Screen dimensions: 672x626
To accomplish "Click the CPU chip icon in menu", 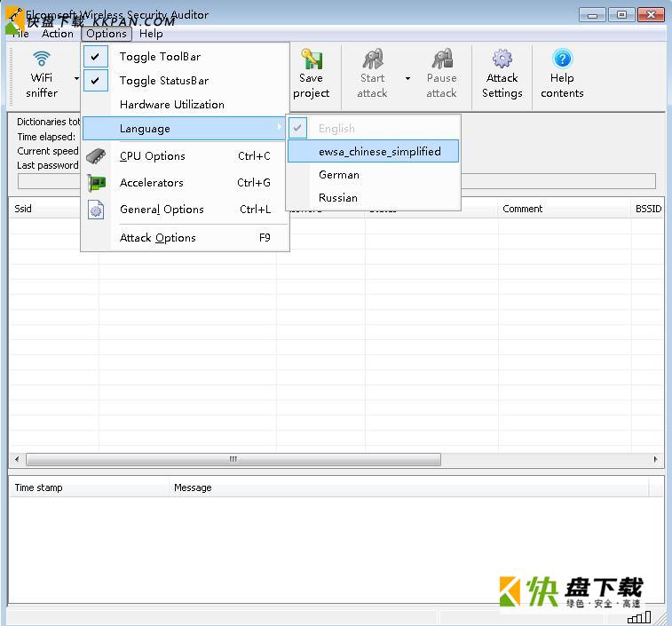I will (x=96, y=156).
